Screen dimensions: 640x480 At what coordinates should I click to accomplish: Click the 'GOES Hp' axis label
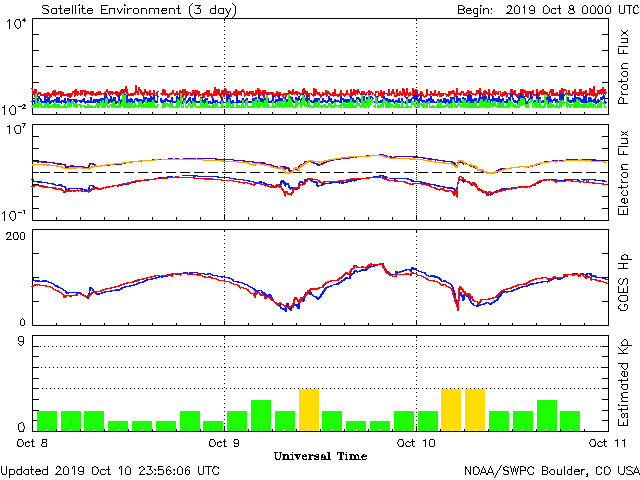623,282
